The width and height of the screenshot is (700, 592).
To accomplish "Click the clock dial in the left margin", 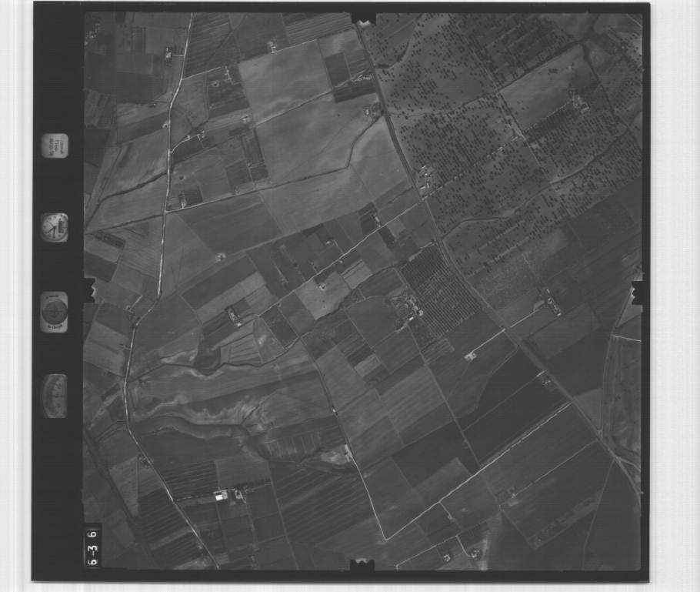I will pyautogui.click(x=55, y=228).
